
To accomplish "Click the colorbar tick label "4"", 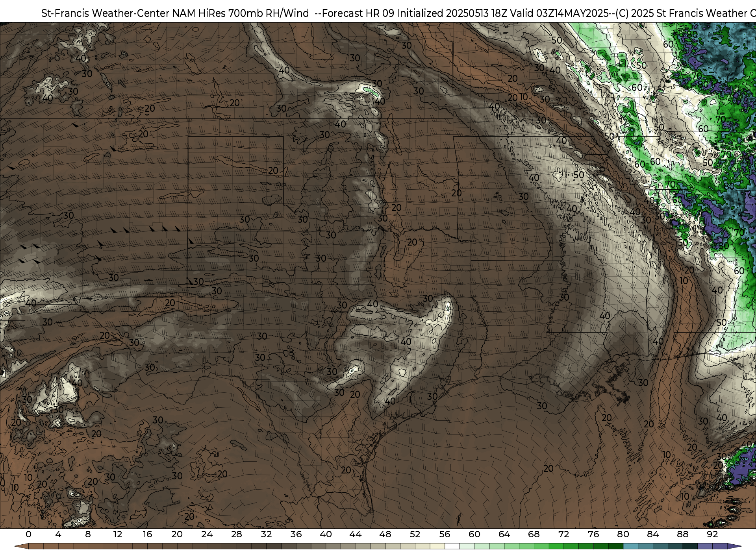I will [58, 534].
